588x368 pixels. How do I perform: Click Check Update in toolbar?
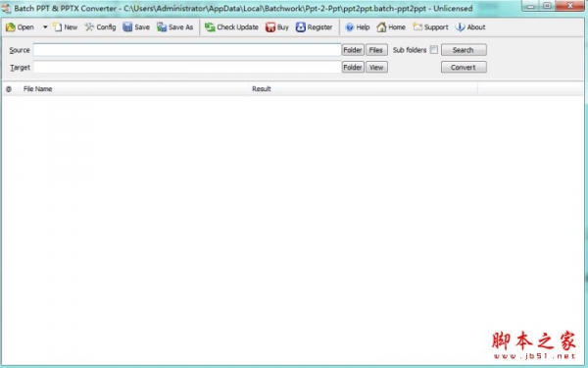pyautogui.click(x=231, y=27)
